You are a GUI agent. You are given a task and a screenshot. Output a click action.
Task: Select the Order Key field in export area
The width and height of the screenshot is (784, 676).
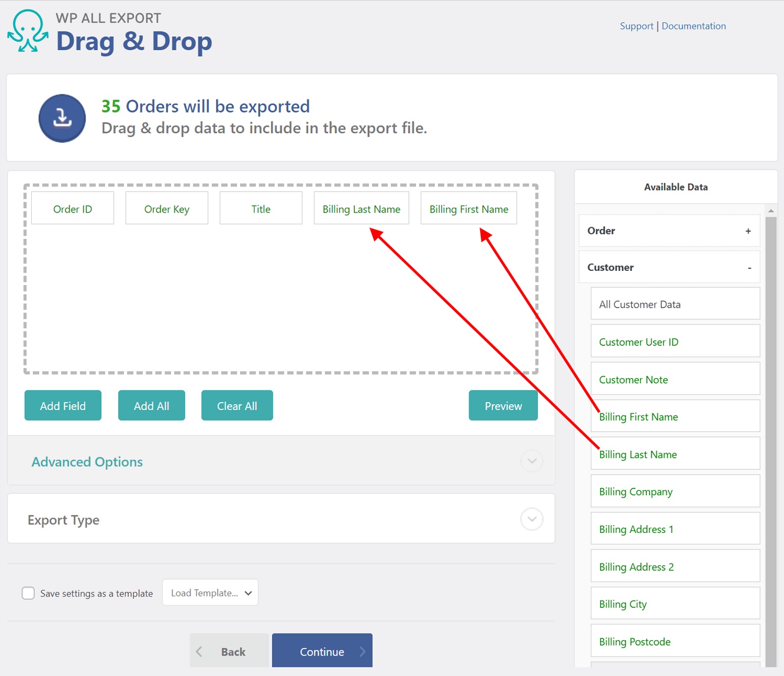[x=167, y=209]
